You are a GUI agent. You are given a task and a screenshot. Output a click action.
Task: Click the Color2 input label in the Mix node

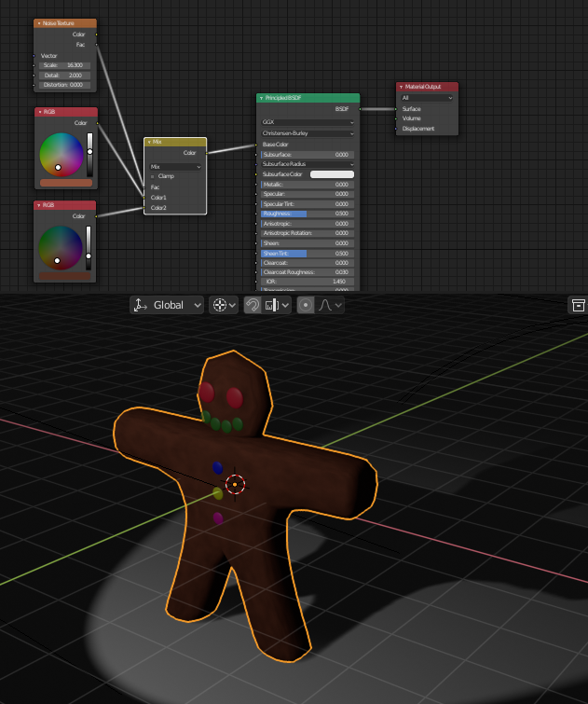tap(158, 208)
